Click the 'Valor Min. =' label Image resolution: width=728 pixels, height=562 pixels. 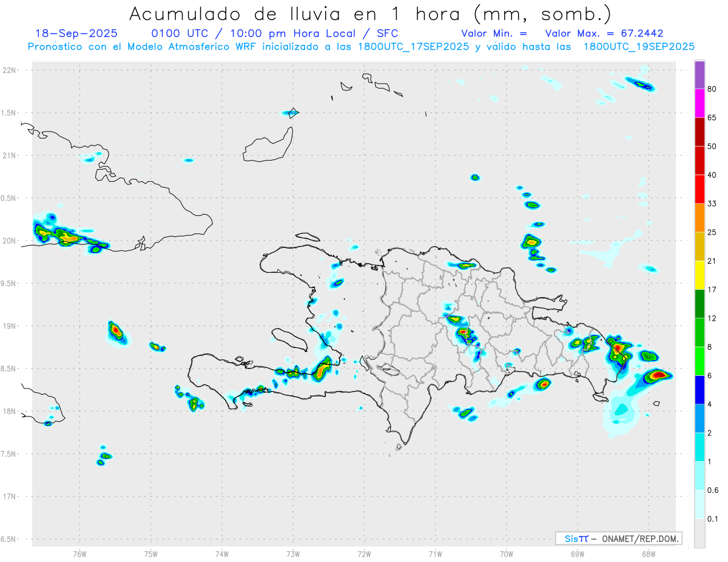click(494, 33)
